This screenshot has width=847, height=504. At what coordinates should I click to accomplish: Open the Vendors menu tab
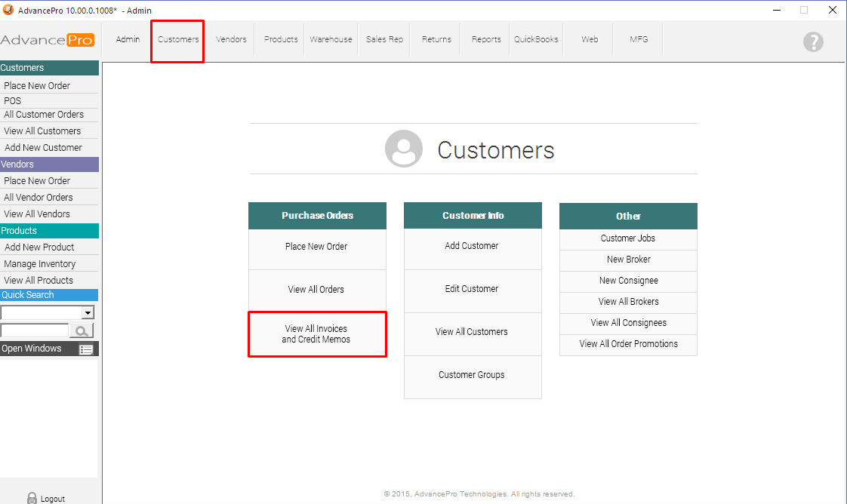231,39
